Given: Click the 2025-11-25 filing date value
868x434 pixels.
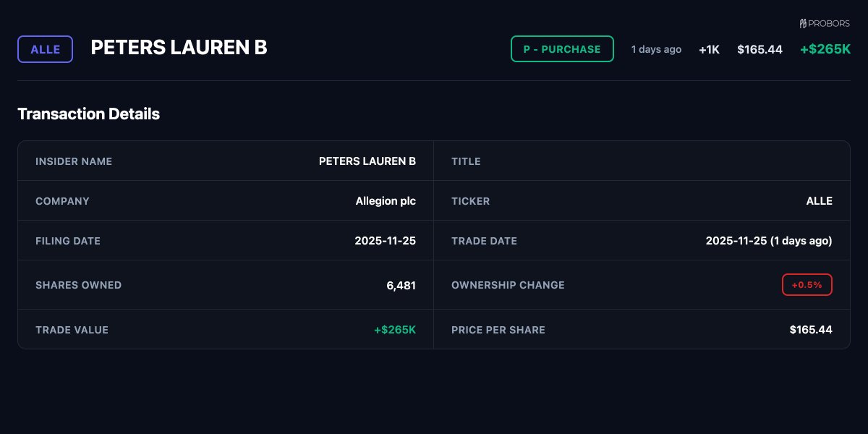Looking at the screenshot, I should [385, 241].
